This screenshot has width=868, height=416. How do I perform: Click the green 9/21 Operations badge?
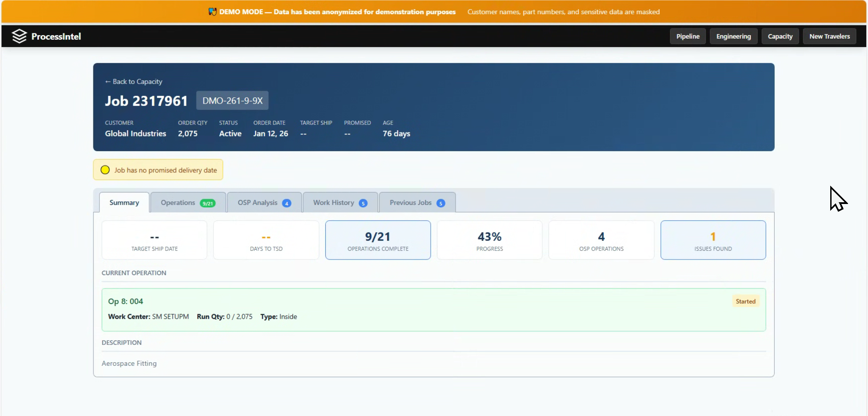(x=208, y=203)
